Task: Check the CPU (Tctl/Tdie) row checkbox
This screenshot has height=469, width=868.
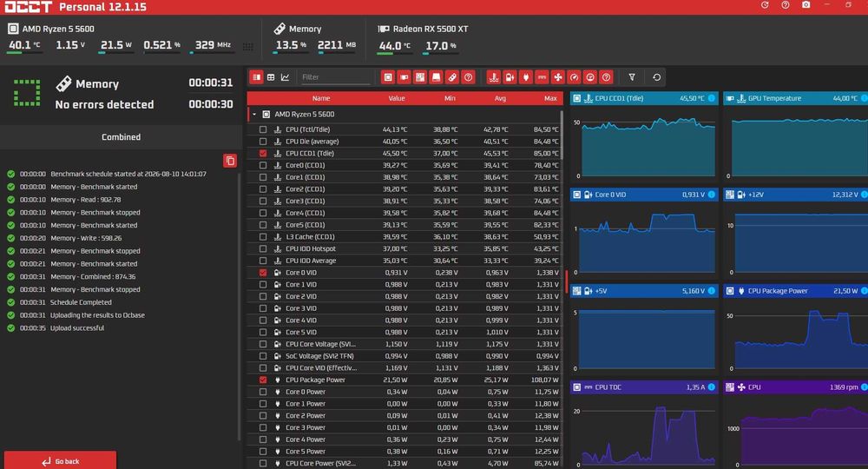Action: [x=263, y=129]
